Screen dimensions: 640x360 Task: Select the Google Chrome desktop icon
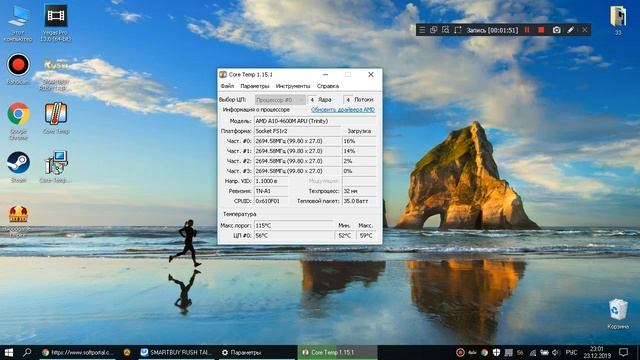18,121
